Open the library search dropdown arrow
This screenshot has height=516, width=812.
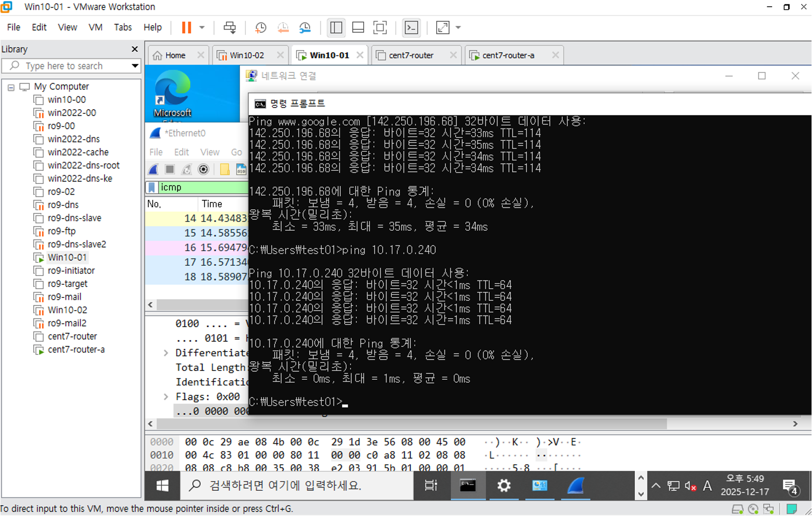(x=135, y=66)
